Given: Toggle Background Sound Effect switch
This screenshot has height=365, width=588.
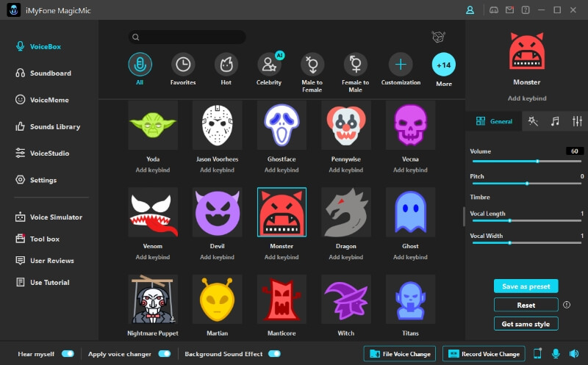Looking at the screenshot, I should 274,354.
